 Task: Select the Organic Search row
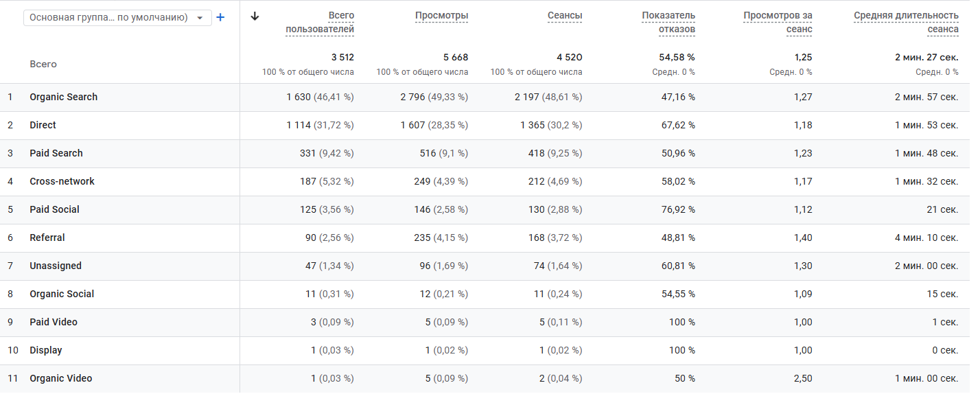64,97
